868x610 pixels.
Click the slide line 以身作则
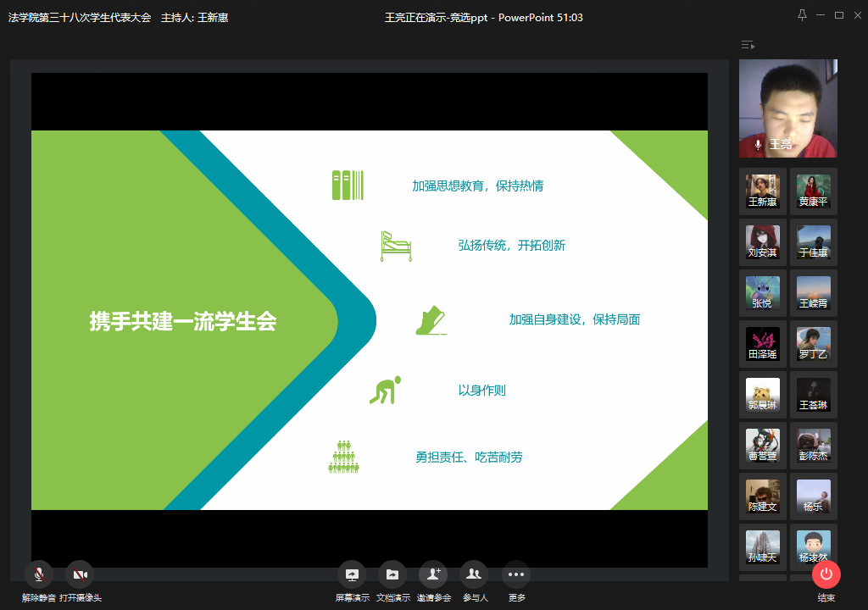coord(481,391)
